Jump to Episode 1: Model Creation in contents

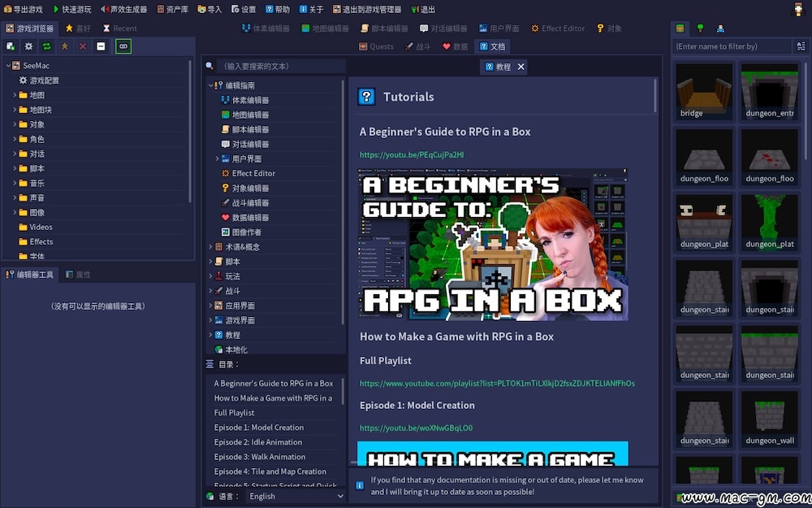[259, 428]
